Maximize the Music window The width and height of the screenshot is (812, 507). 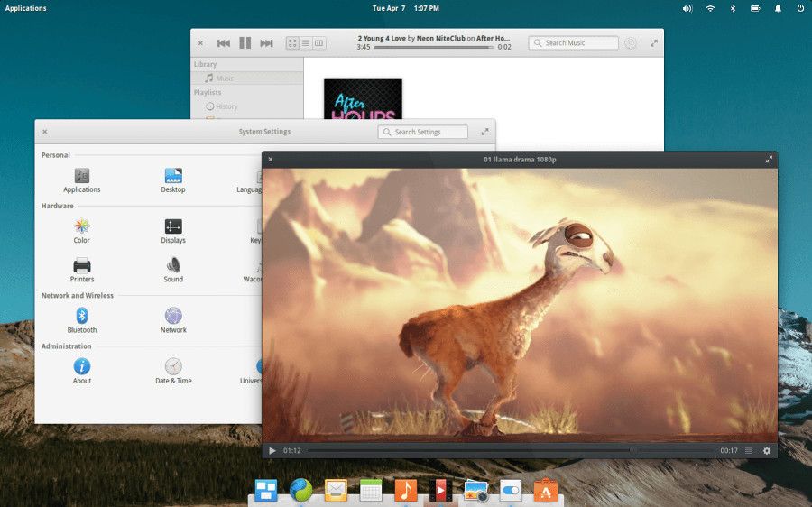[x=653, y=43]
